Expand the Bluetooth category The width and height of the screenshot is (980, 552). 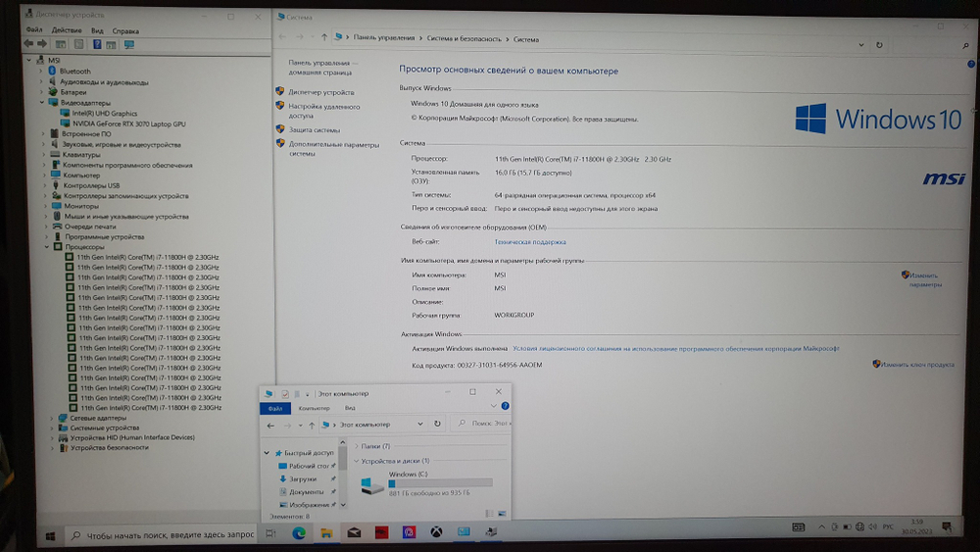tap(41, 71)
